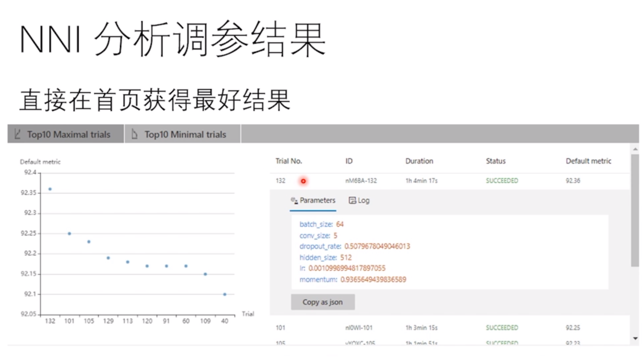Click the Parameters tab icon
Screen dimensions: 644x357
[x=294, y=201]
